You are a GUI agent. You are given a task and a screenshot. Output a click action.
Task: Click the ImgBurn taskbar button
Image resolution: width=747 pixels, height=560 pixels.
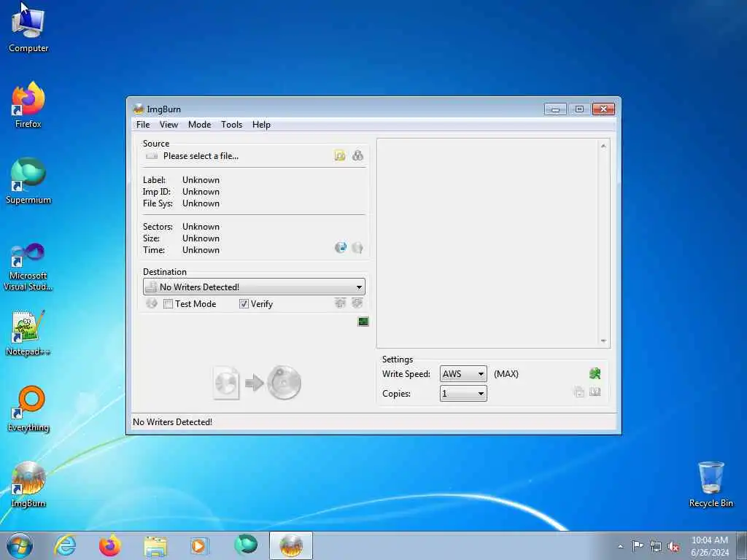291,545
